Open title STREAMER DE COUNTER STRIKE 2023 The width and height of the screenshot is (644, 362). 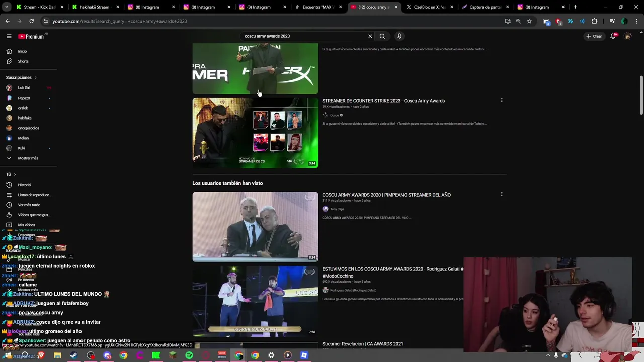(383, 101)
